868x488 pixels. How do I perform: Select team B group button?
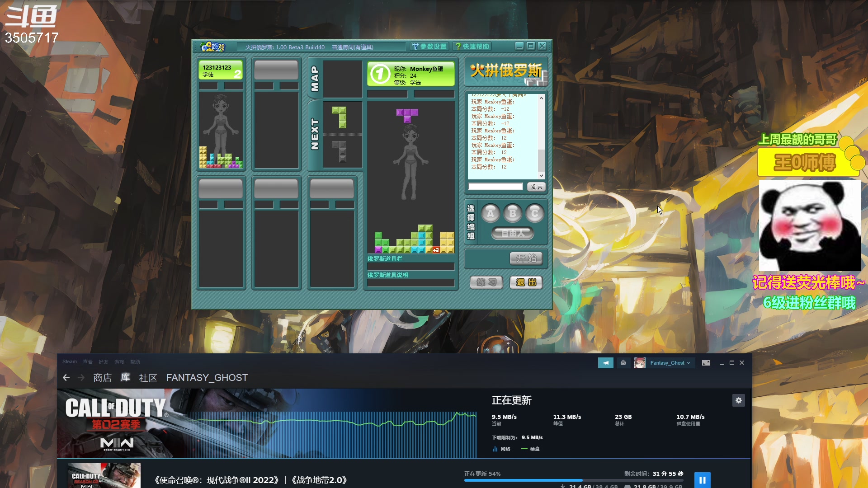[x=513, y=213]
